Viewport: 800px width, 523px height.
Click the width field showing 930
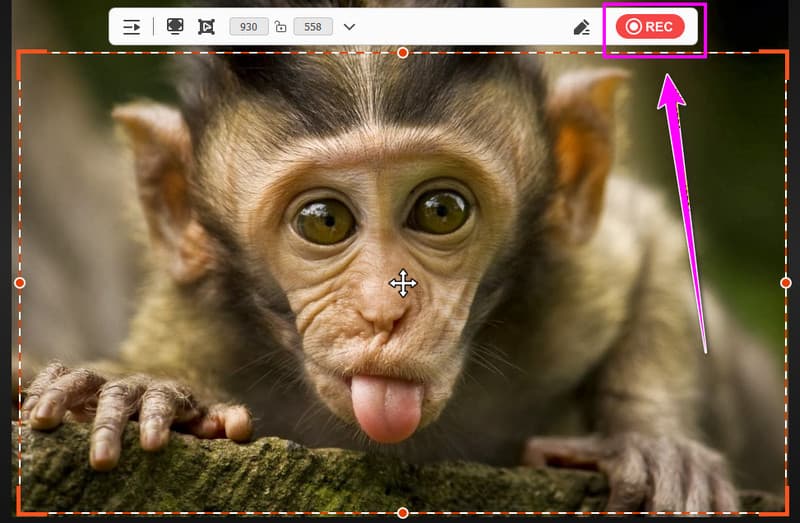249,27
